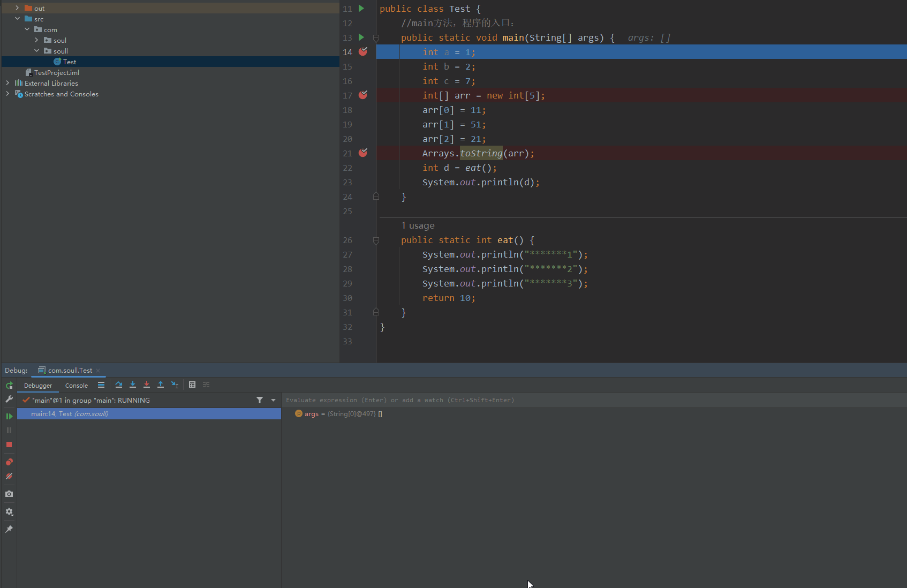The image size is (907, 588).
Task: Switch to the Console tab
Action: point(77,386)
